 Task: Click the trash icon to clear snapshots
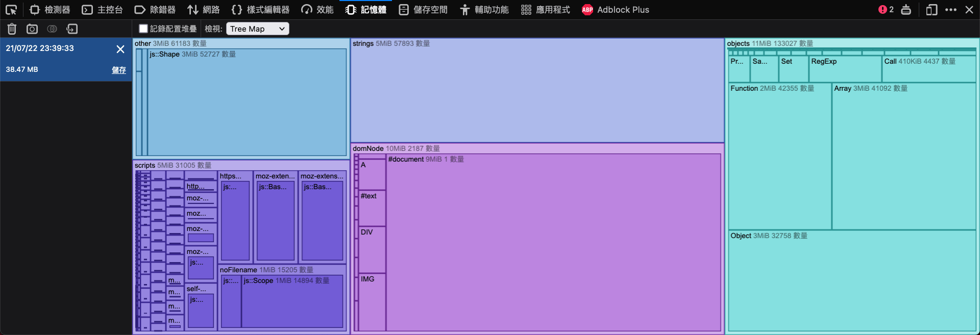click(12, 29)
